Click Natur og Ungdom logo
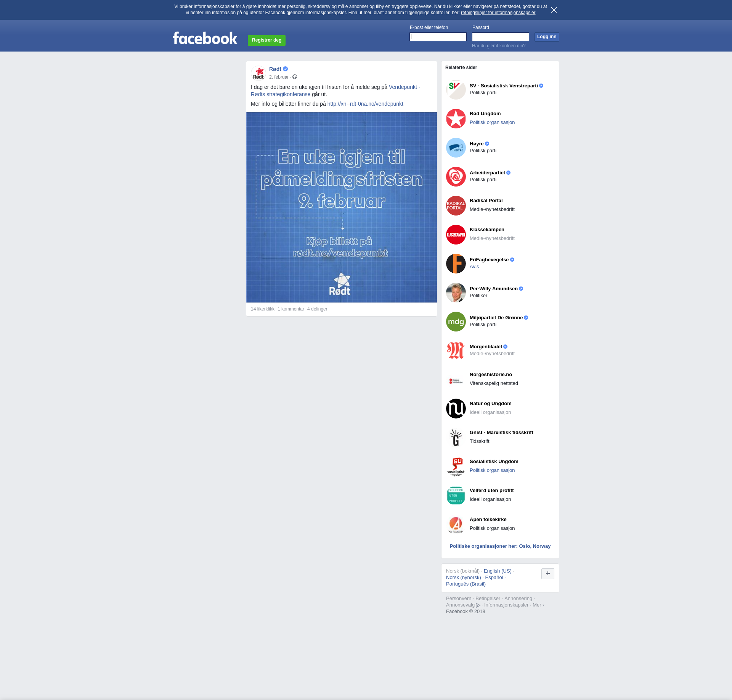The width and height of the screenshot is (732, 700). pyautogui.click(x=456, y=409)
